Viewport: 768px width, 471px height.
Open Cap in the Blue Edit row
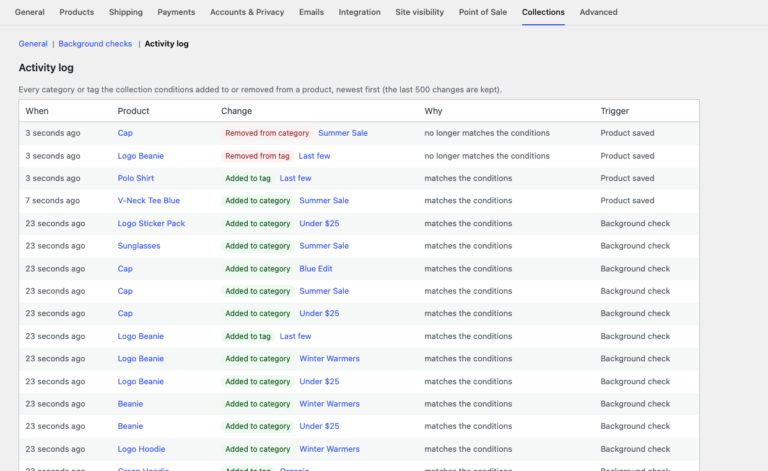tap(125, 269)
